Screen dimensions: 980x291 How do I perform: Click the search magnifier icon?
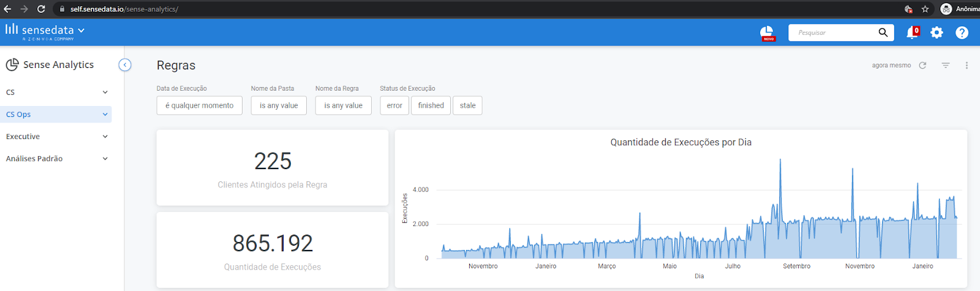coord(883,32)
